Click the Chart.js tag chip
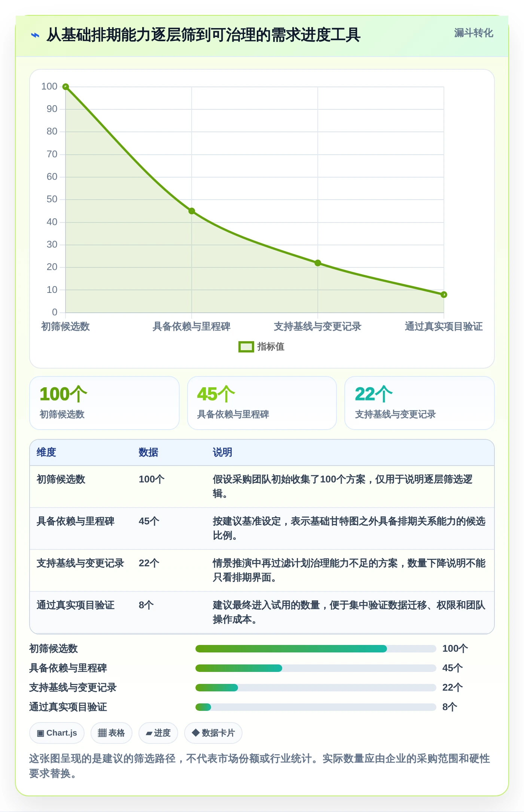 pos(57,733)
